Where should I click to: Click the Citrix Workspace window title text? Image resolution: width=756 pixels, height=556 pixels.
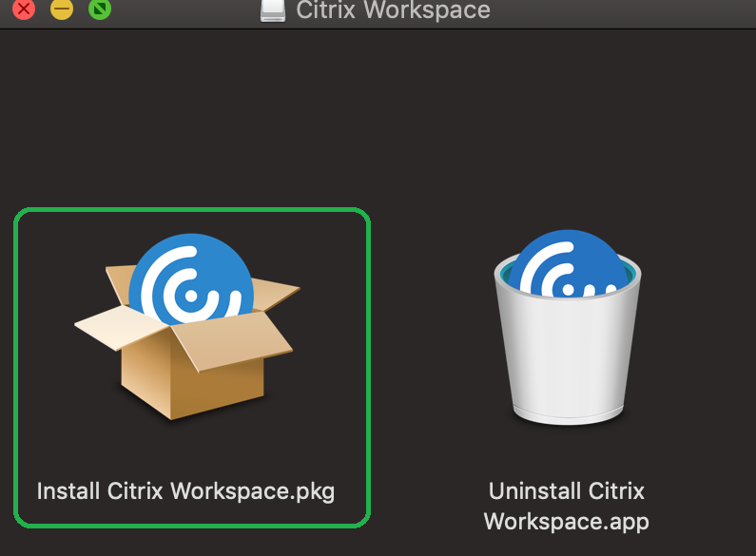tap(393, 10)
